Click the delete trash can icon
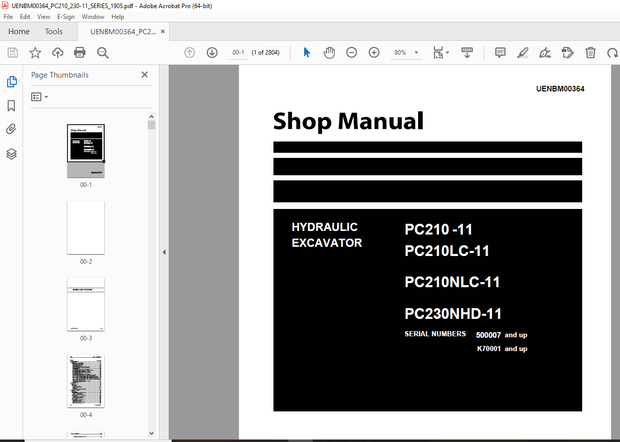This screenshot has width=620, height=442. 590,53
